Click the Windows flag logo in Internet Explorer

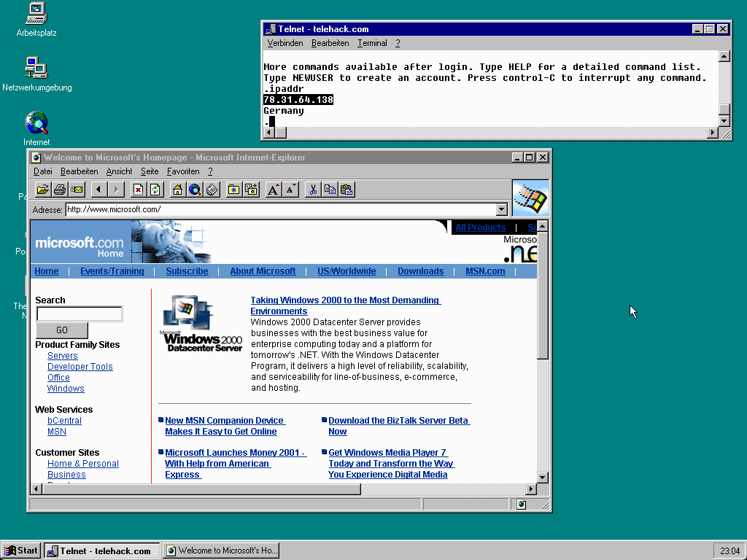[x=531, y=198]
